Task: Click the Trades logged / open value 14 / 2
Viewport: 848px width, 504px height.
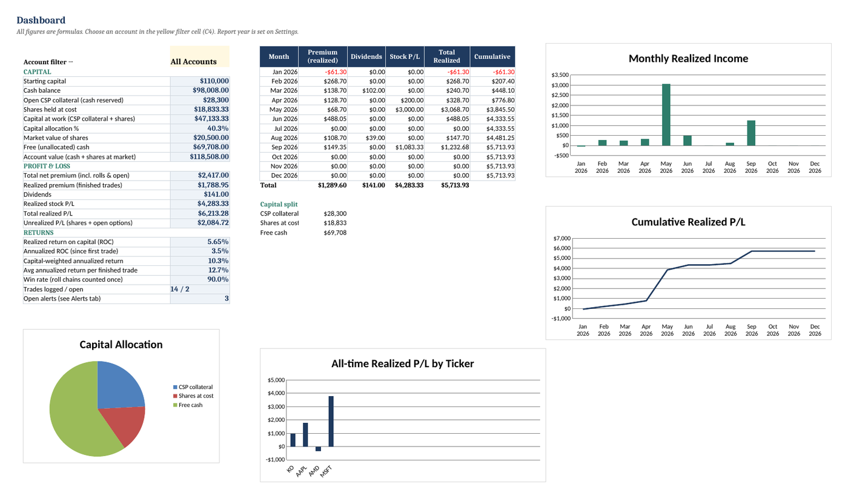Action: pos(200,289)
